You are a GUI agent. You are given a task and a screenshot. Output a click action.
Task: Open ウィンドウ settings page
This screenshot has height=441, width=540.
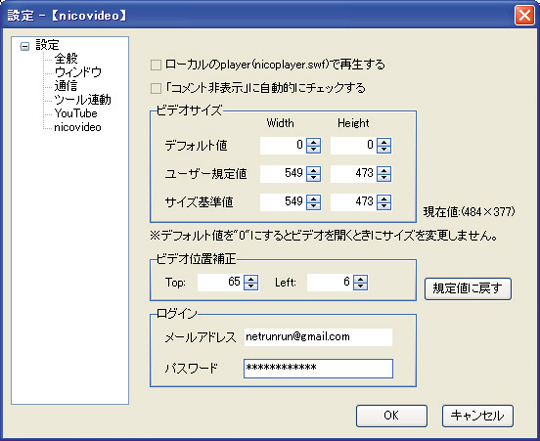(x=78, y=72)
